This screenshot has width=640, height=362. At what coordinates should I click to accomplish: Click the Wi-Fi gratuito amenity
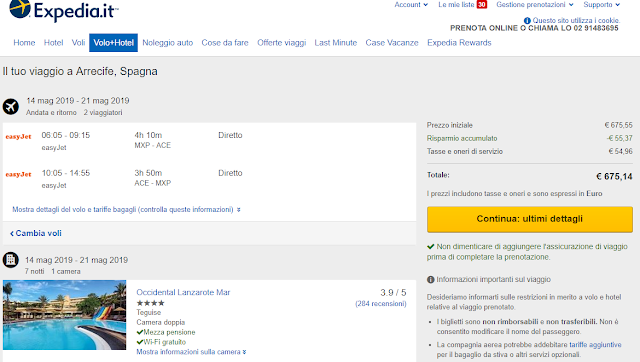[161, 342]
